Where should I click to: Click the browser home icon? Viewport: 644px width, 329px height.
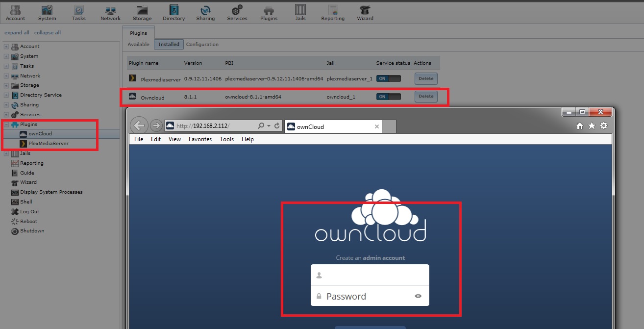click(x=580, y=126)
